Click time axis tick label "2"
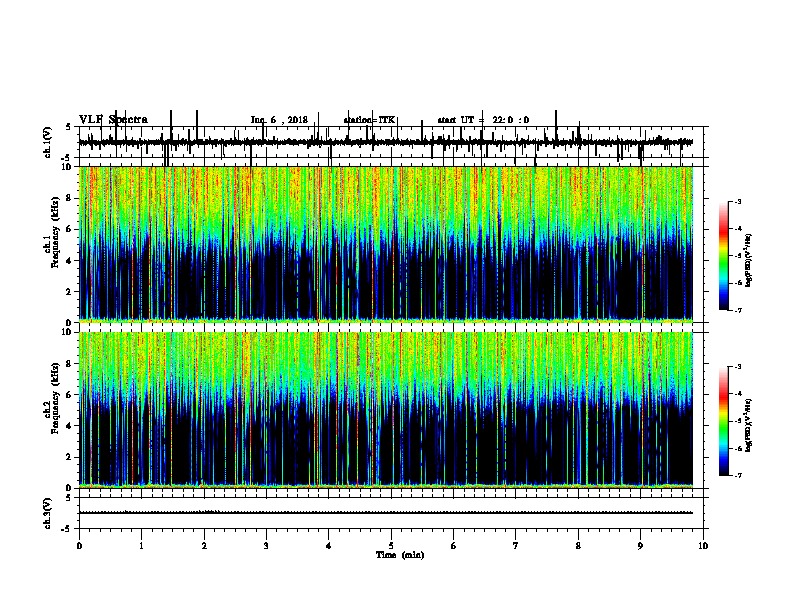The image size is (792, 612). point(204,546)
